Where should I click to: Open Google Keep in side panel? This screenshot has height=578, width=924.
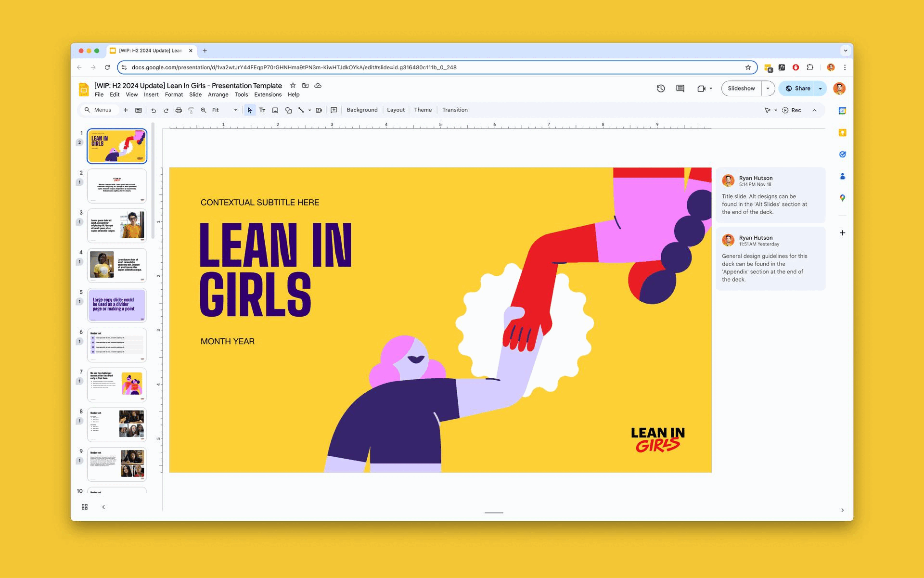(x=842, y=133)
